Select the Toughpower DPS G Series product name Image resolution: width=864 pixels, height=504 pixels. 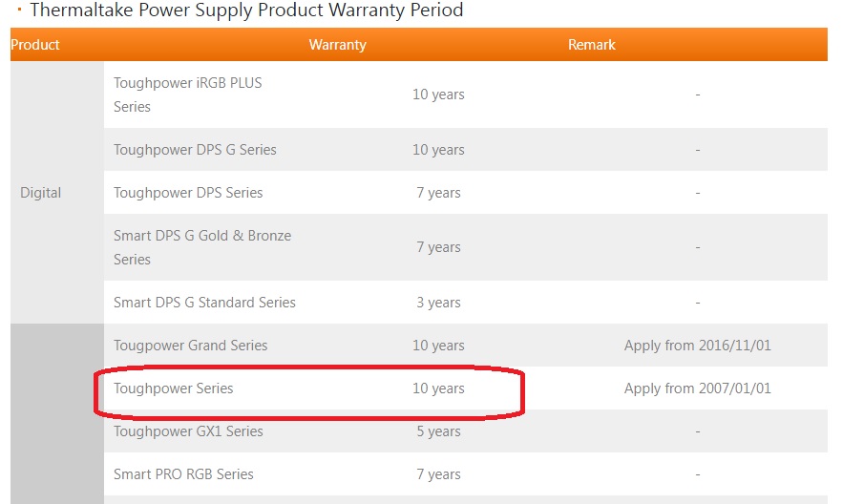pos(195,150)
